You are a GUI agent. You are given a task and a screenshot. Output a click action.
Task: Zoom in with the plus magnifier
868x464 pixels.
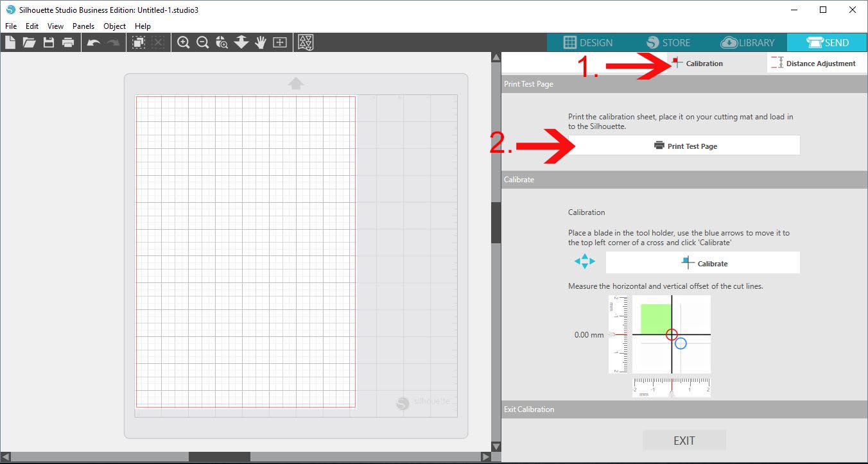pyautogui.click(x=183, y=42)
